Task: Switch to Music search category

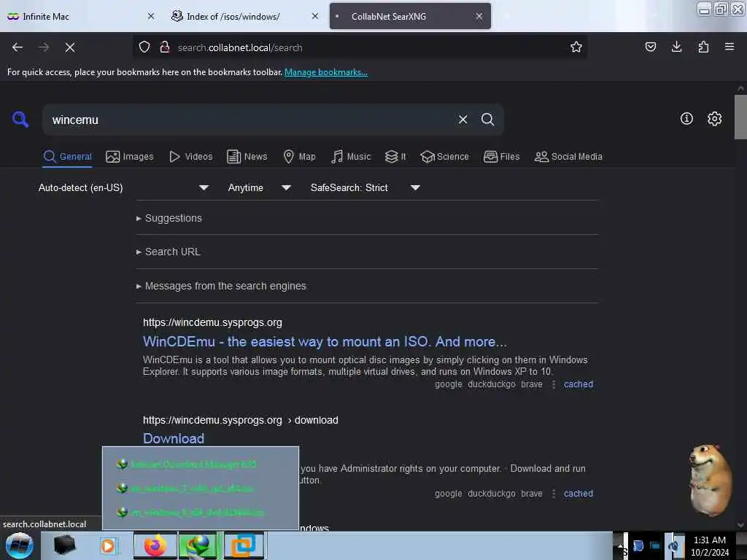Action: [x=351, y=157]
